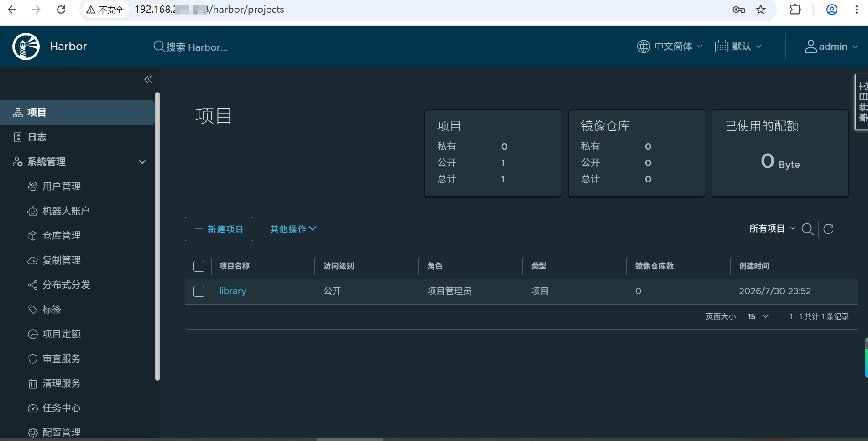Open 标签 page
Viewport: 868px width, 441px height.
(52, 310)
